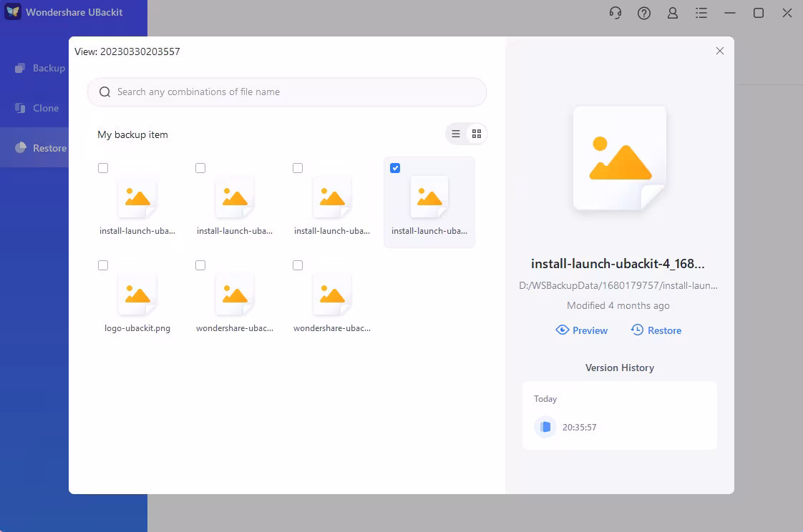This screenshot has height=532, width=803.
Task: Click the install-launch-ubackit-4_168 title
Action: click(618, 263)
